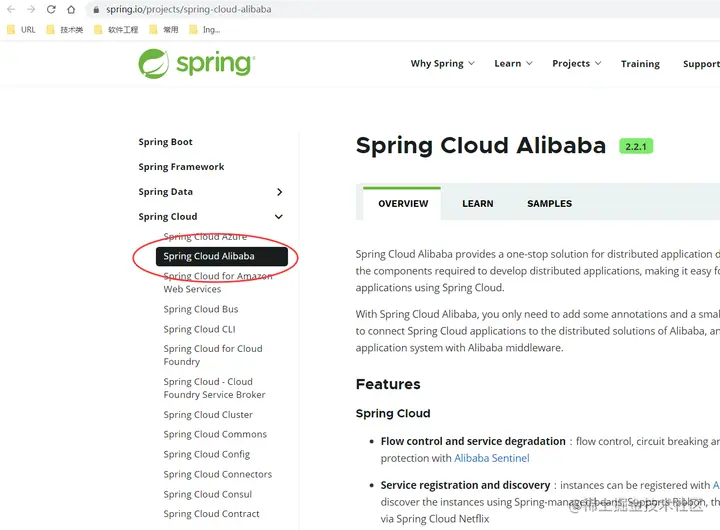Click the Spring Cloud Alibaba page heading
This screenshot has width=720, height=530.
pyautogui.click(x=481, y=146)
